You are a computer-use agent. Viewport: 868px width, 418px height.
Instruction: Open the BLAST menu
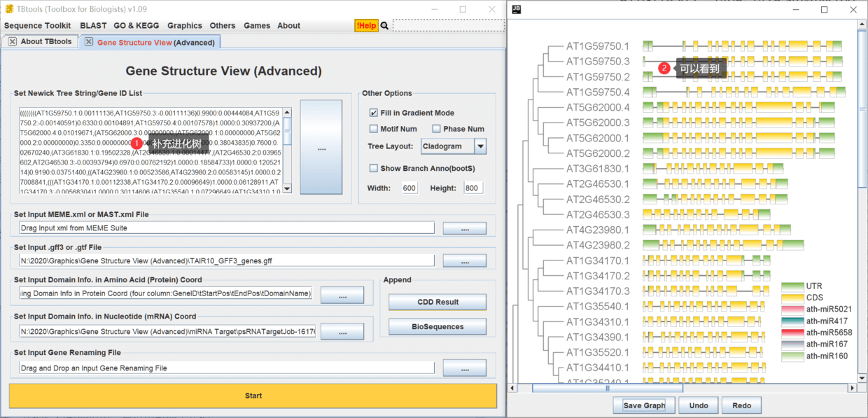click(x=93, y=26)
